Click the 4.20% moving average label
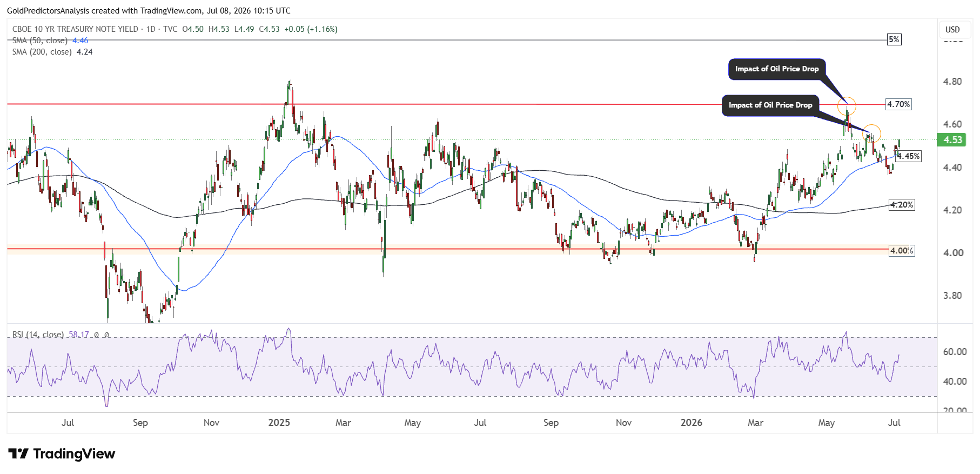 [x=902, y=205]
